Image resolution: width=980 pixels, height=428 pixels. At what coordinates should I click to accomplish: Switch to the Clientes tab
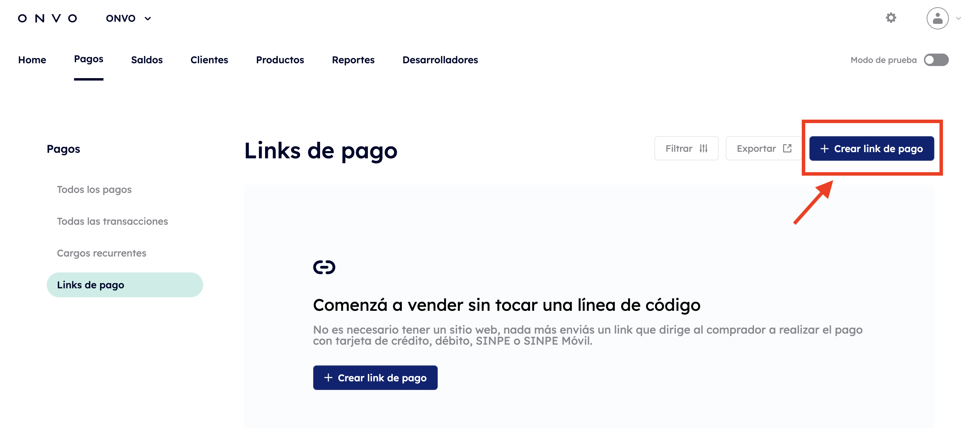tap(209, 60)
